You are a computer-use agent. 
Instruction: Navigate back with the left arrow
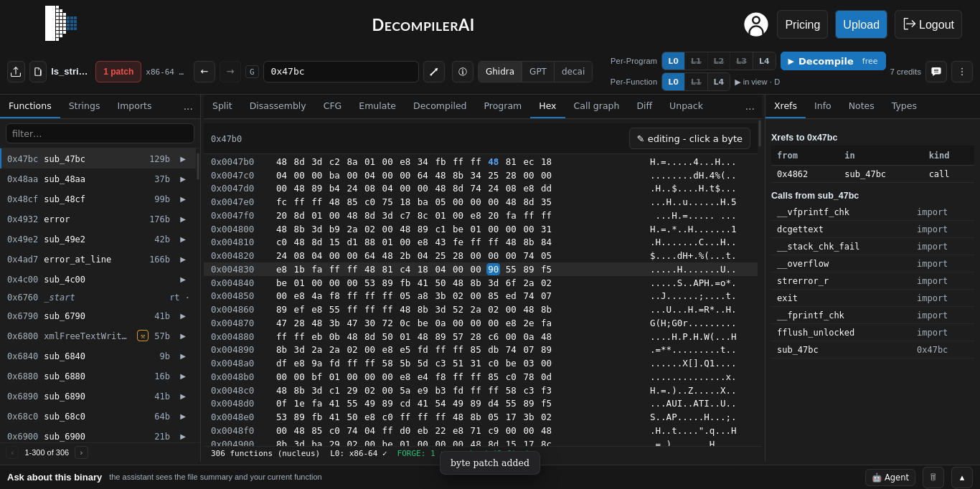pyautogui.click(x=204, y=72)
